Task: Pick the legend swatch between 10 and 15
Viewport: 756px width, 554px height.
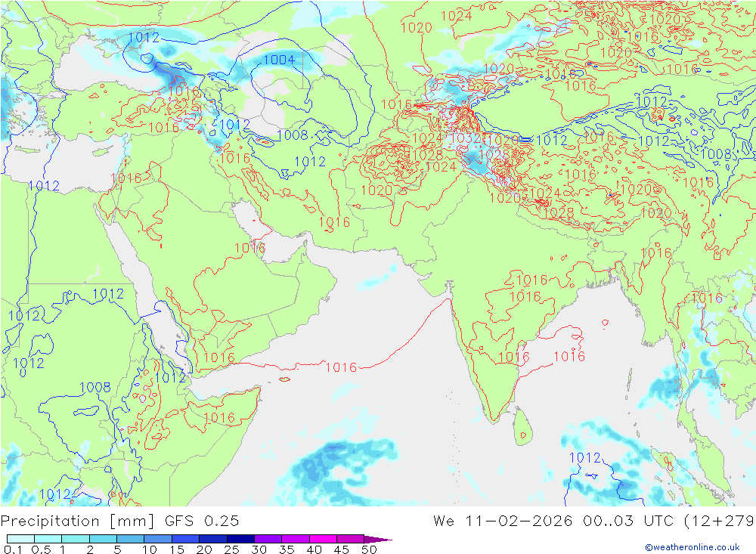Action: 158,539
